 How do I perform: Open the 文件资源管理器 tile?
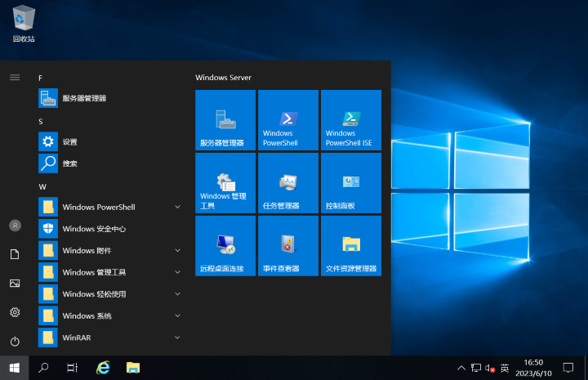click(x=351, y=246)
